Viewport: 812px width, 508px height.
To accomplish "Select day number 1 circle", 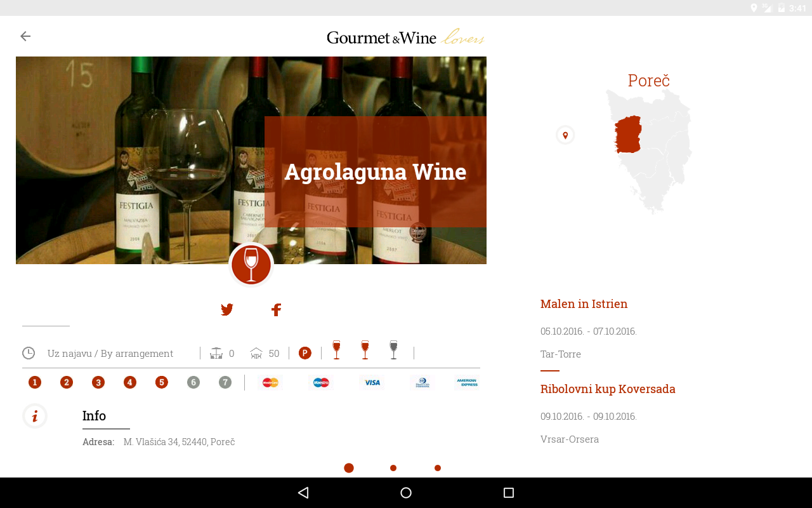I will [35, 382].
